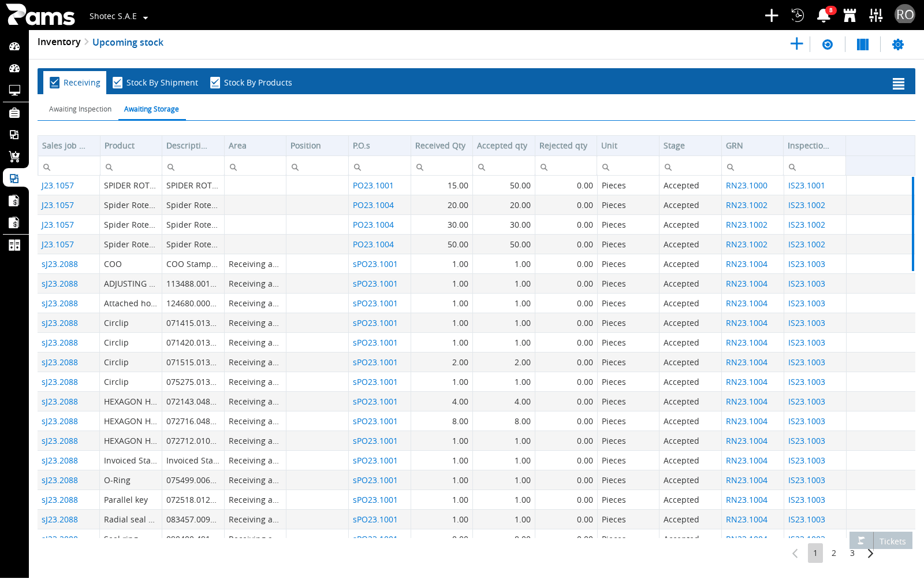Click the white plus icon in top bar
The height and width of the screenshot is (586, 924).
tap(772, 16)
